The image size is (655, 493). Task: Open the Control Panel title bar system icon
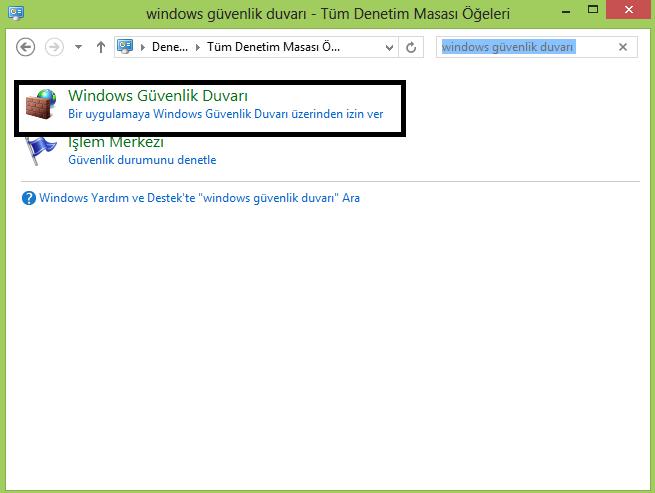point(16,13)
